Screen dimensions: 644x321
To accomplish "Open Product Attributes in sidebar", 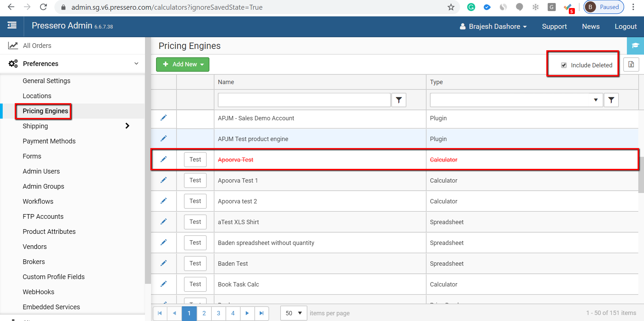I will point(49,232).
